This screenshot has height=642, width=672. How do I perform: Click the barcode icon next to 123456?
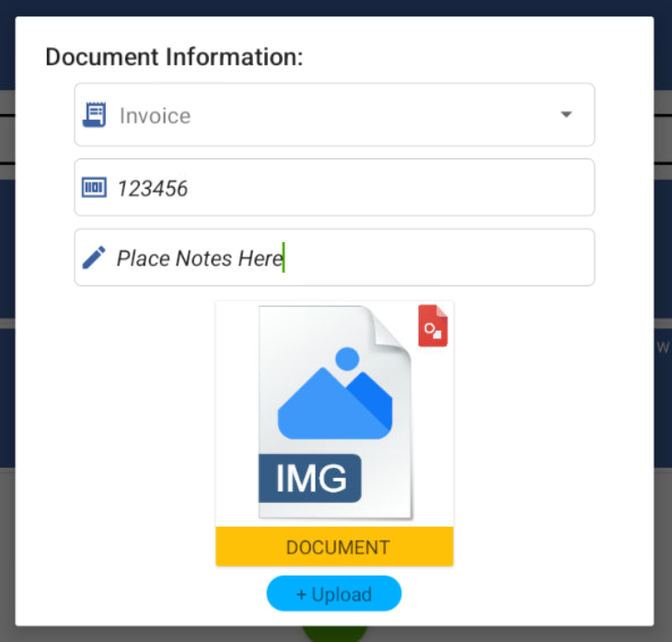click(x=94, y=187)
